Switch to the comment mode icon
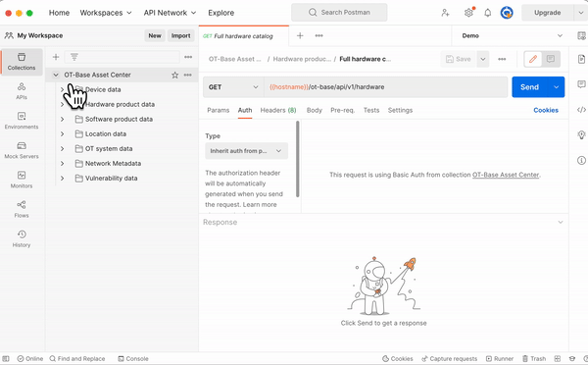 (551, 59)
